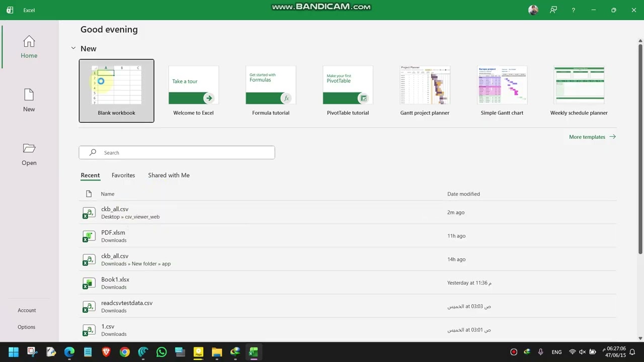This screenshot has height=362, width=644.
Task: Click the file type column icon header
Action: pyautogui.click(x=89, y=194)
